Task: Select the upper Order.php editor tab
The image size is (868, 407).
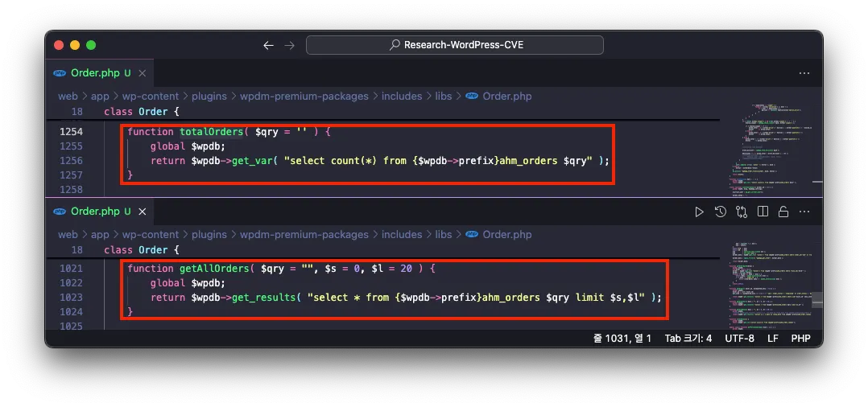Action: pyautogui.click(x=99, y=73)
